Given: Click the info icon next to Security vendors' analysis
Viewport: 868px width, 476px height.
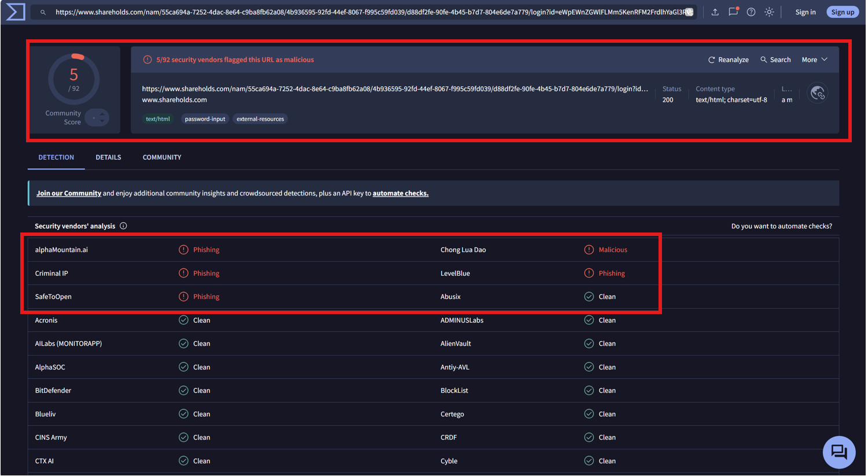Looking at the screenshot, I should 123,226.
